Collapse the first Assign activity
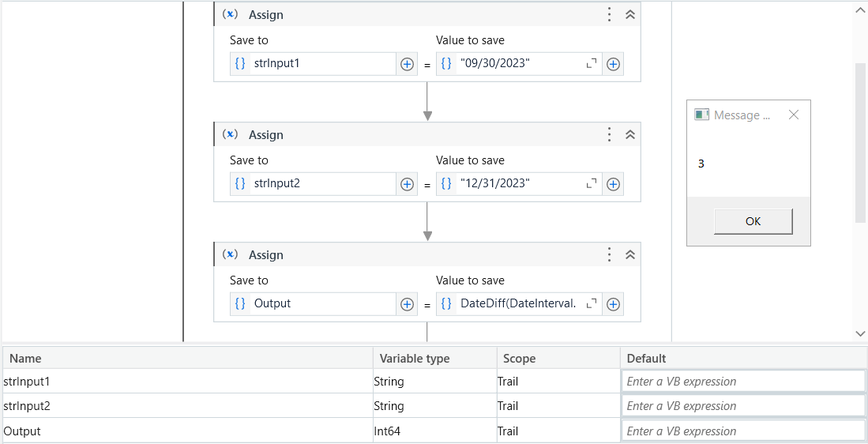This screenshot has width=868, height=444. 630,14
